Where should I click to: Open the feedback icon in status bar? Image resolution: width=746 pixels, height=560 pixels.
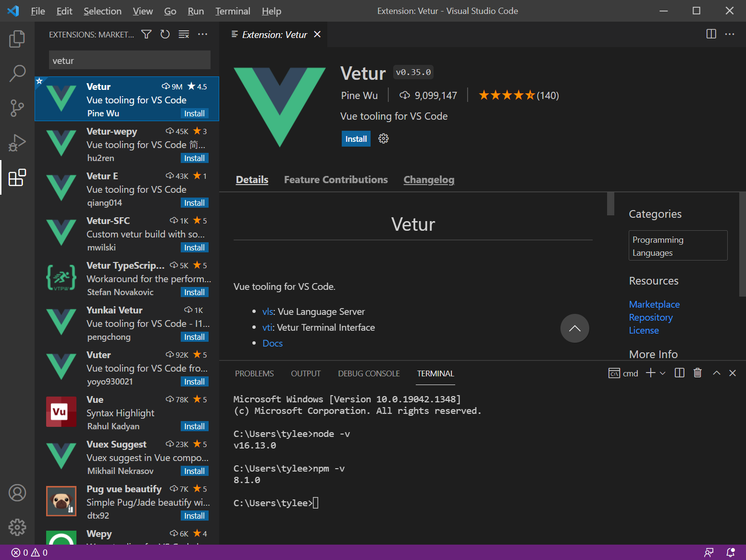(709, 552)
